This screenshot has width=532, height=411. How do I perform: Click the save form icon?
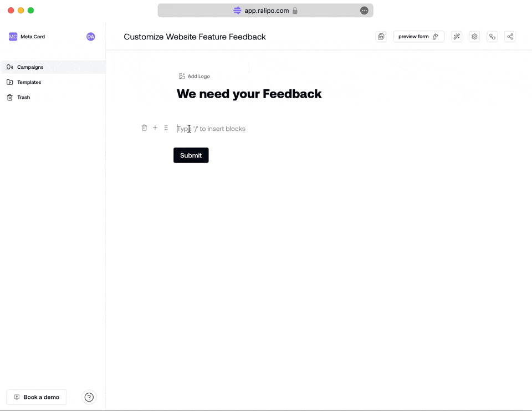(381, 37)
